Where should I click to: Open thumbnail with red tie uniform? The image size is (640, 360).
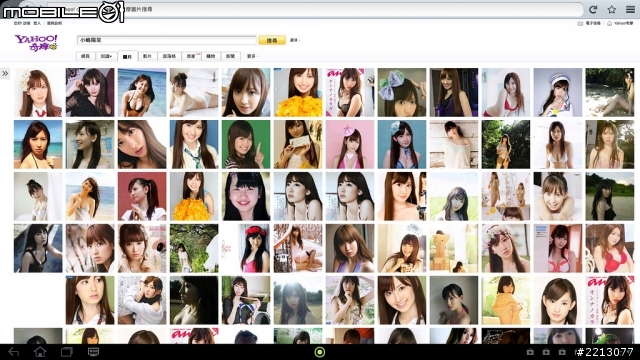pyautogui.click(x=38, y=92)
